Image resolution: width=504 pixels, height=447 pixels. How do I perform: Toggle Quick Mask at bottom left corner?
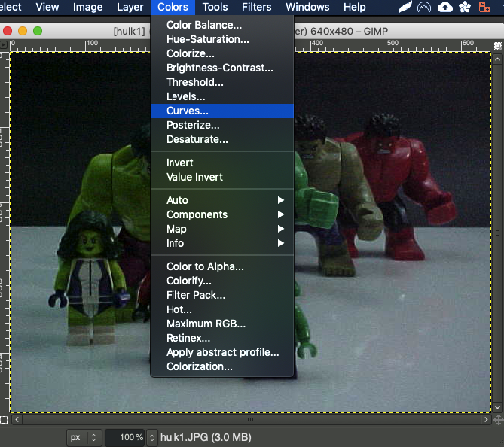tap(4, 420)
